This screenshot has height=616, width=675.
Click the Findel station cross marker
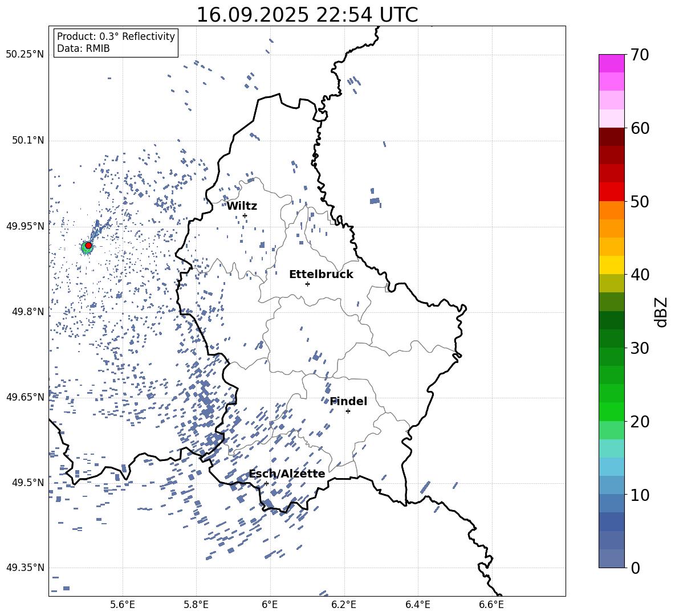tap(348, 411)
